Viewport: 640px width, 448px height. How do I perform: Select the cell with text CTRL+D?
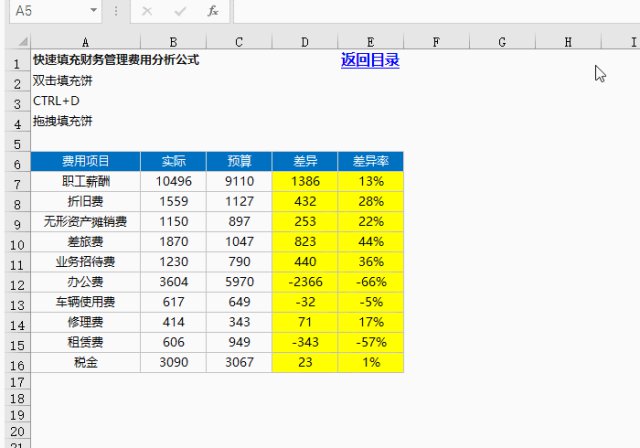(56, 101)
